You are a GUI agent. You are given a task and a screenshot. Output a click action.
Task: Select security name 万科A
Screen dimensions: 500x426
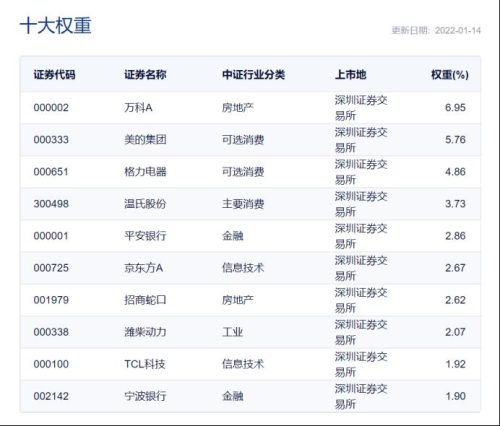138,108
